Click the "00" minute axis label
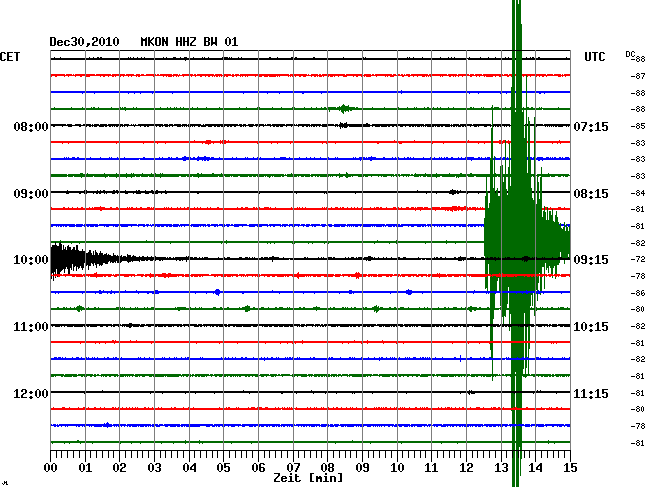Viewport: 650px width, 494px height. (51, 468)
